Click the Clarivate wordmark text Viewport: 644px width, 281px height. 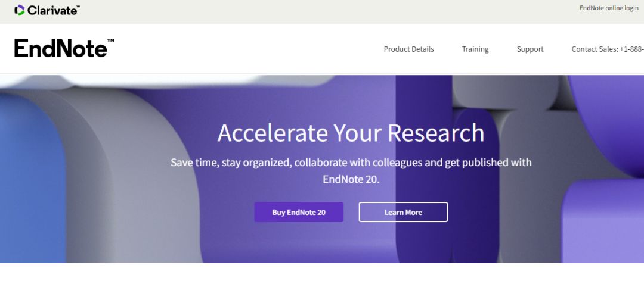pyautogui.click(x=54, y=11)
